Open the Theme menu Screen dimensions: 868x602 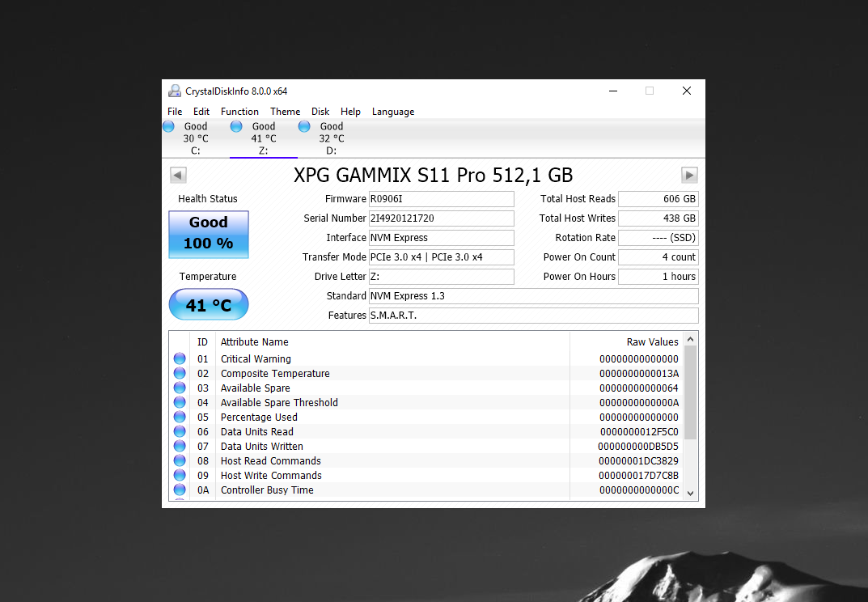[x=285, y=112]
